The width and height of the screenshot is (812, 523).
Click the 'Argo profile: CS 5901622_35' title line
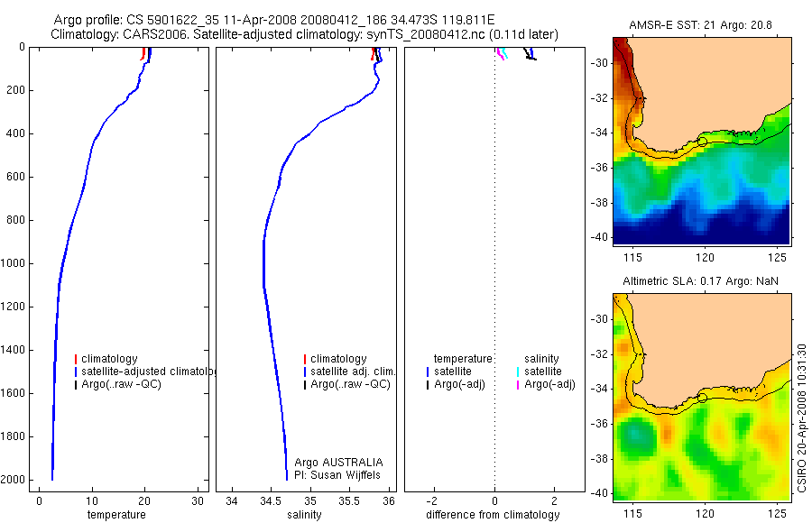(x=274, y=20)
